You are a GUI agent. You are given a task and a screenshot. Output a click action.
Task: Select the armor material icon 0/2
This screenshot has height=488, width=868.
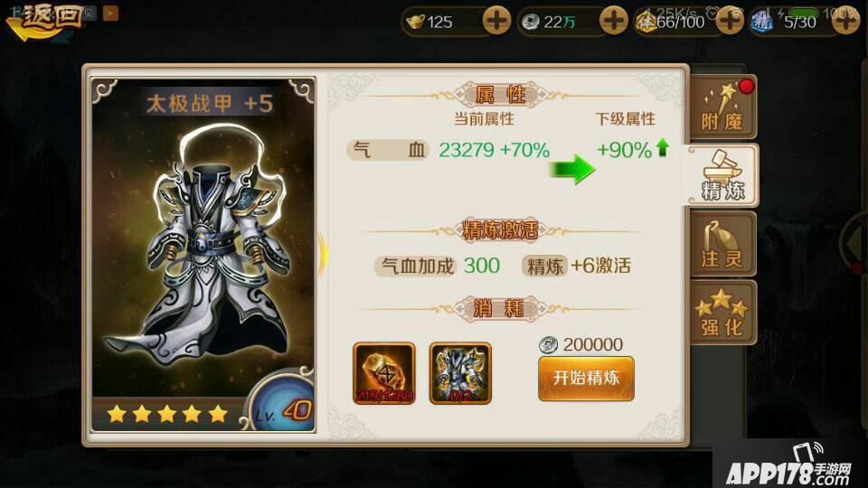coord(460,373)
